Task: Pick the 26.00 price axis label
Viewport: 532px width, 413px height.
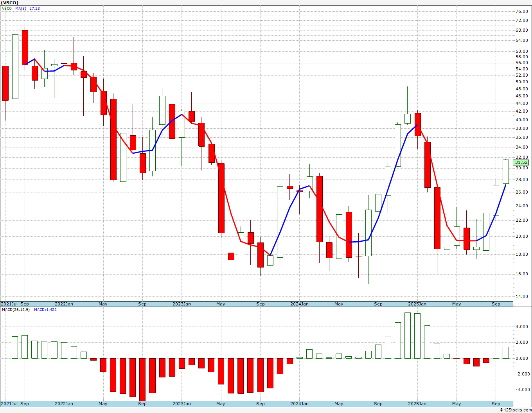Action: coord(521,192)
